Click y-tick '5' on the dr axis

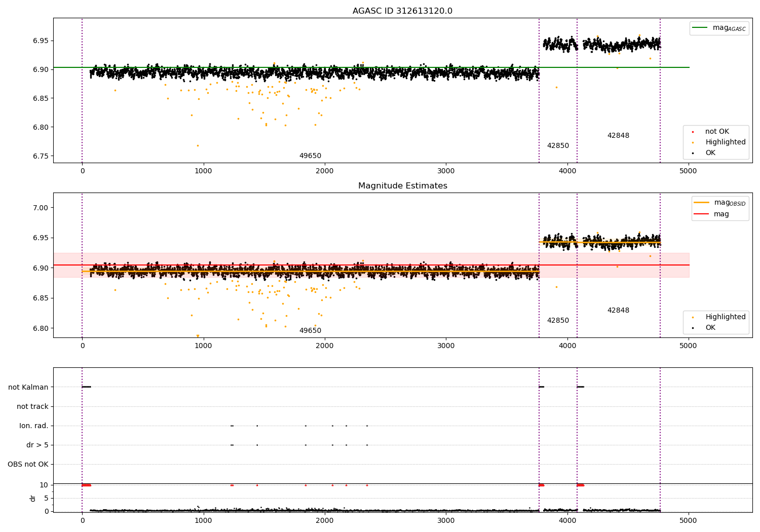pyautogui.click(x=47, y=499)
